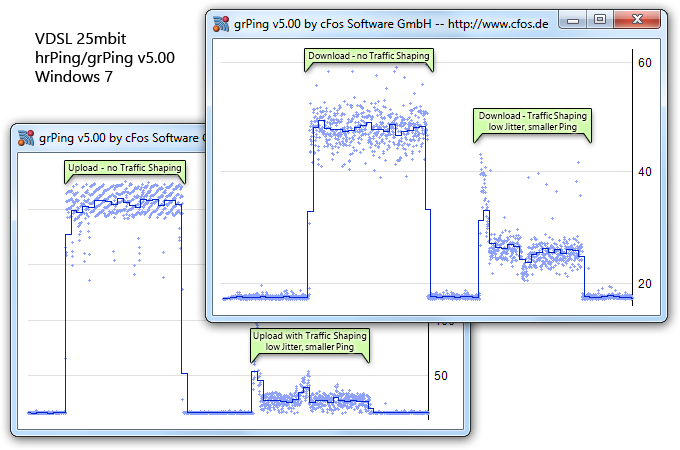680x450 pixels.
Task: Maximize the front grPing window
Action: pyautogui.click(x=600, y=20)
